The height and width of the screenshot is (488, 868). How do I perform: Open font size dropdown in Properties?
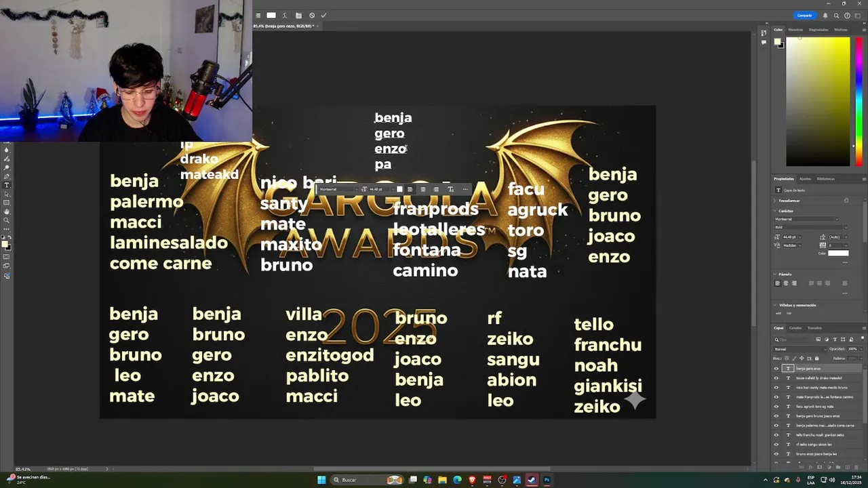(x=800, y=237)
